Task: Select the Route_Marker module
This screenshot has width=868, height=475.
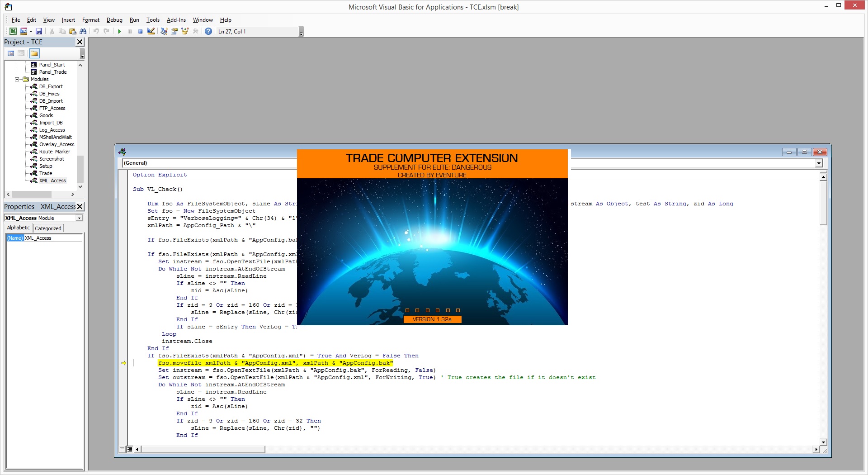Action: [x=55, y=152]
